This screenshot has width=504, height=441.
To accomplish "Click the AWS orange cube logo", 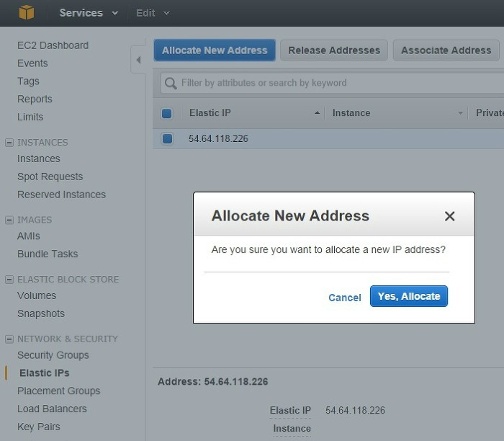I will [x=27, y=12].
